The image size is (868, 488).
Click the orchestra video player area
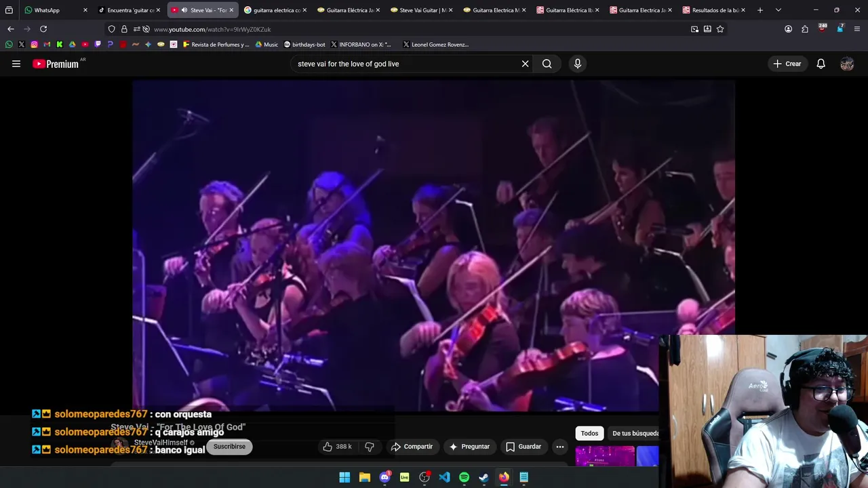(x=434, y=245)
